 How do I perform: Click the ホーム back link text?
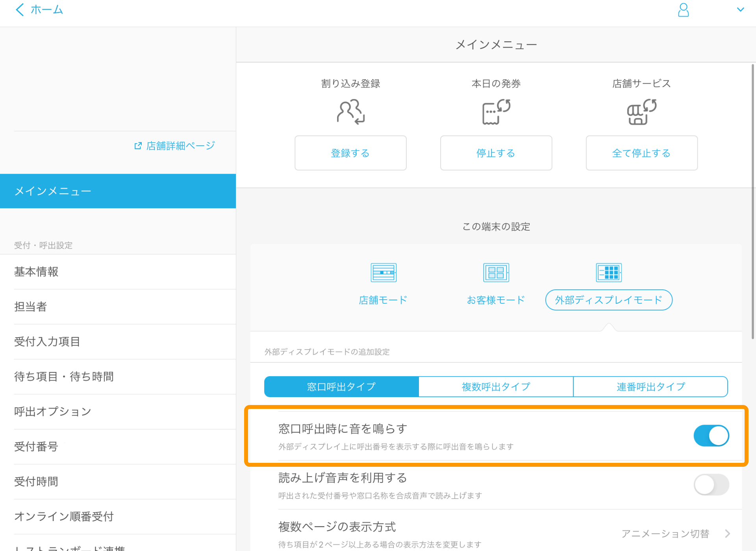[47, 9]
